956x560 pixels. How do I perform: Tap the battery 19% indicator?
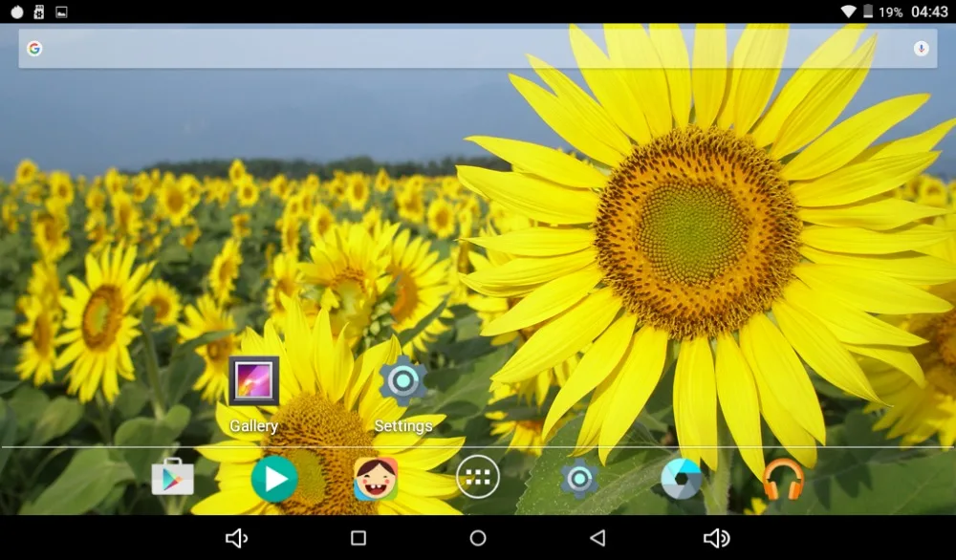click(x=882, y=11)
